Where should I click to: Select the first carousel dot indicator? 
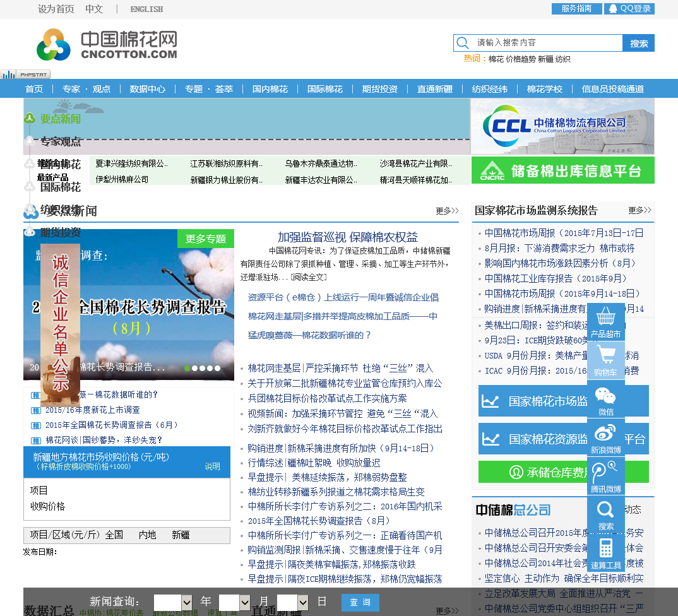(x=187, y=369)
